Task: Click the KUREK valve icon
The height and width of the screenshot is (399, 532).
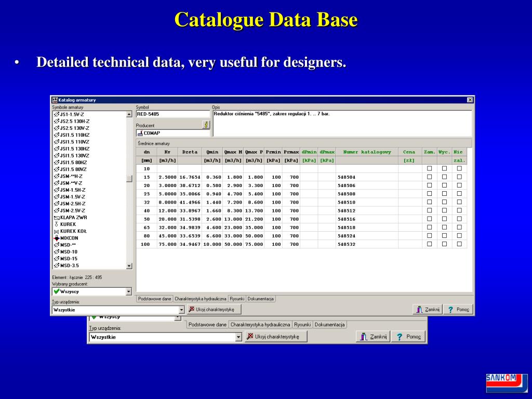Action: pos(56,224)
